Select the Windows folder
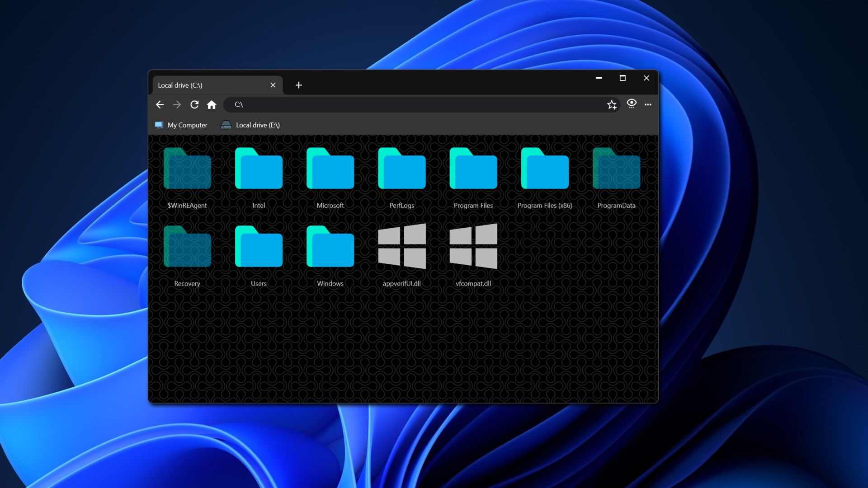This screenshot has width=868, height=488. click(330, 247)
